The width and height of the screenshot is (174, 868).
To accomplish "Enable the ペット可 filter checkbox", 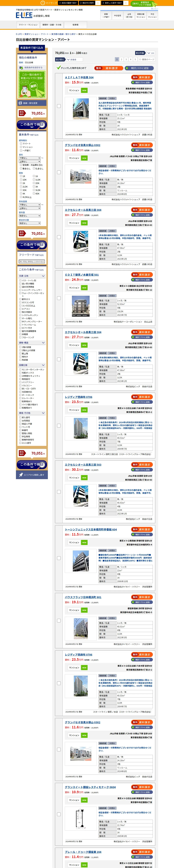I will 20,427.
